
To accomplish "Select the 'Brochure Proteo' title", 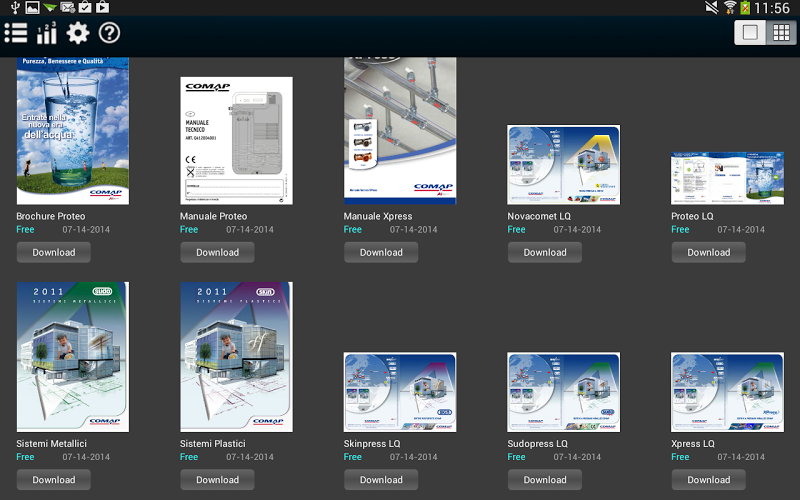I will coord(51,216).
